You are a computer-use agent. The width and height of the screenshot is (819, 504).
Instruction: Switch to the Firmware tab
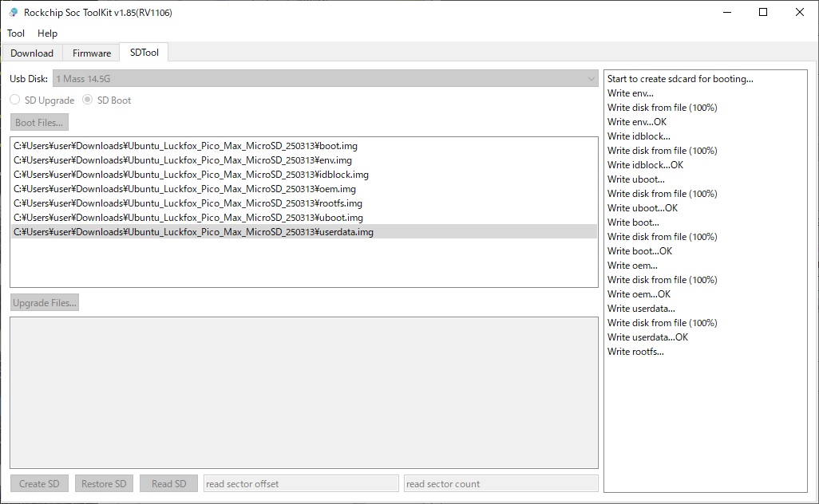pos(92,53)
